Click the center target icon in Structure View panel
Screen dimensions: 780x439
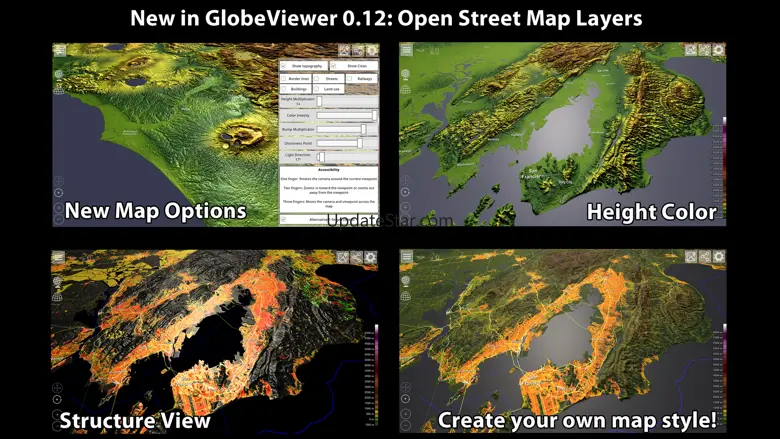point(57,400)
